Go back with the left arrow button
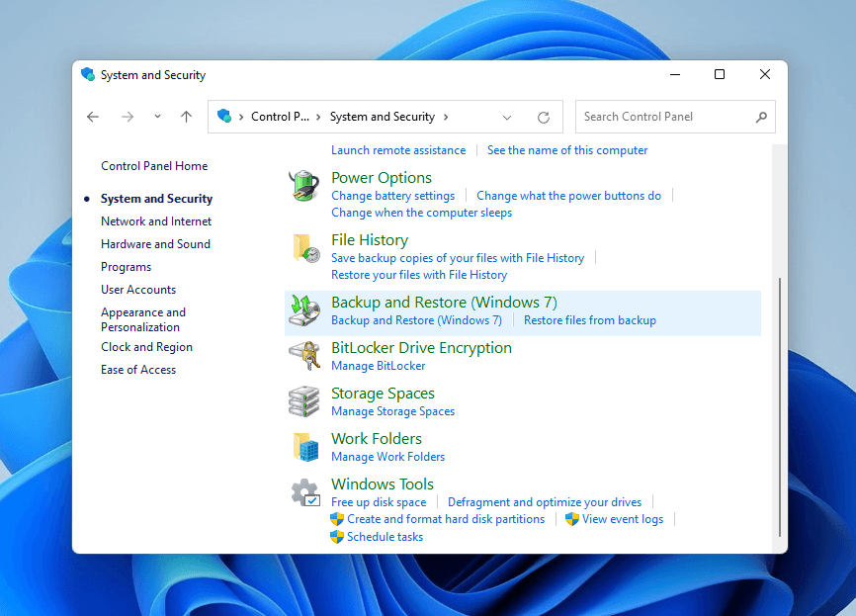 [93, 117]
